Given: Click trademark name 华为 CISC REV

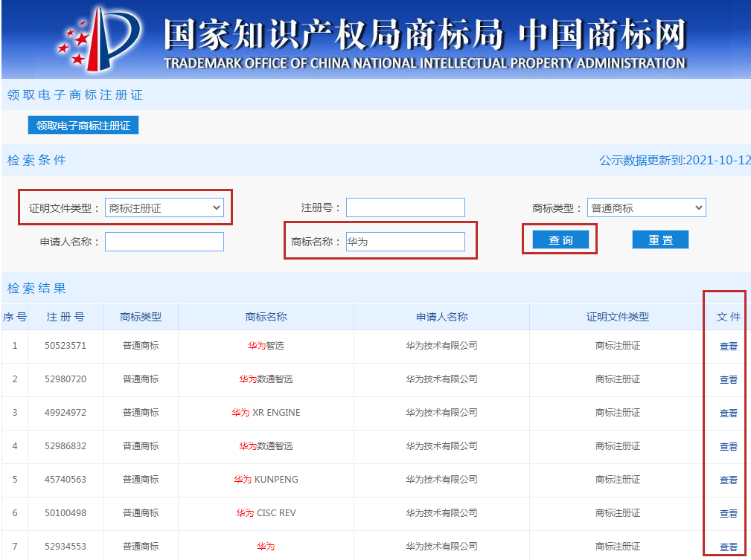Looking at the screenshot, I should (266, 513).
